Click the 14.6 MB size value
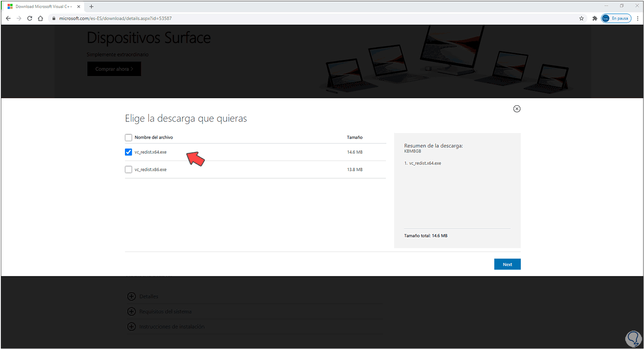Image resolution: width=644 pixels, height=349 pixels. (355, 152)
